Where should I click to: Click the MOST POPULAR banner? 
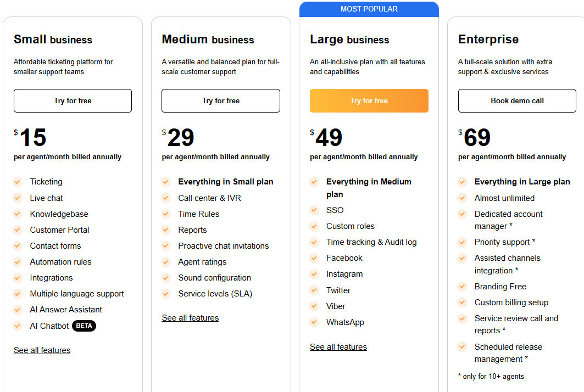click(369, 9)
